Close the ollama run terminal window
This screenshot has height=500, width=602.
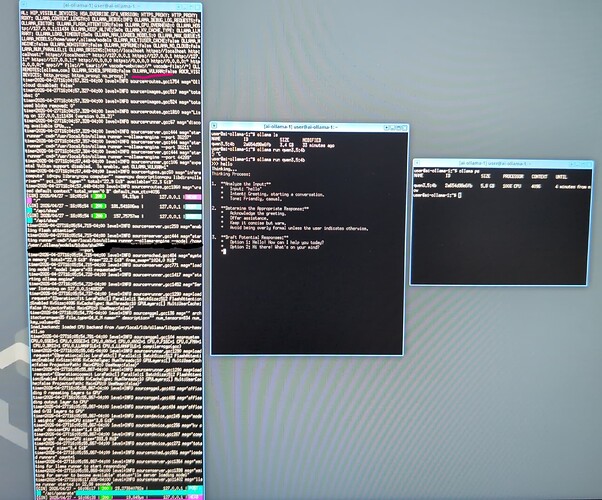404,127
